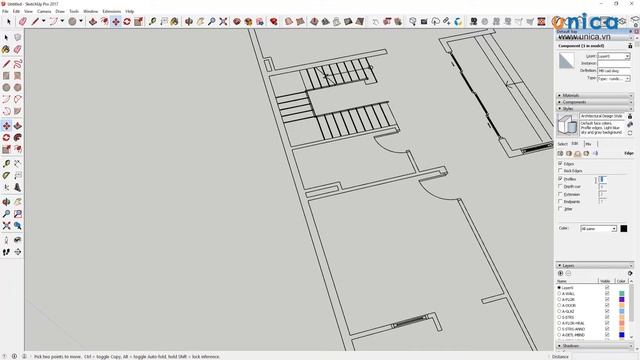This screenshot has height=360, width=640.
Task: Hide the A-DOOR layer
Action: tap(607, 305)
